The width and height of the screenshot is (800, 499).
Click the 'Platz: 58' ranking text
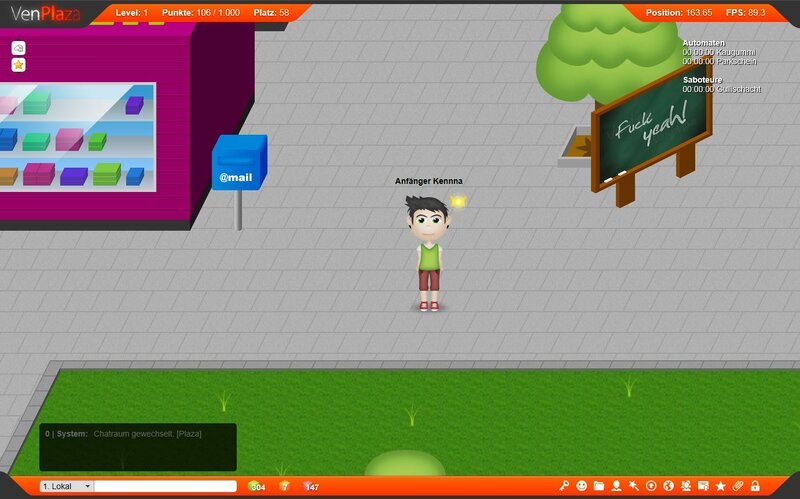[x=271, y=13]
